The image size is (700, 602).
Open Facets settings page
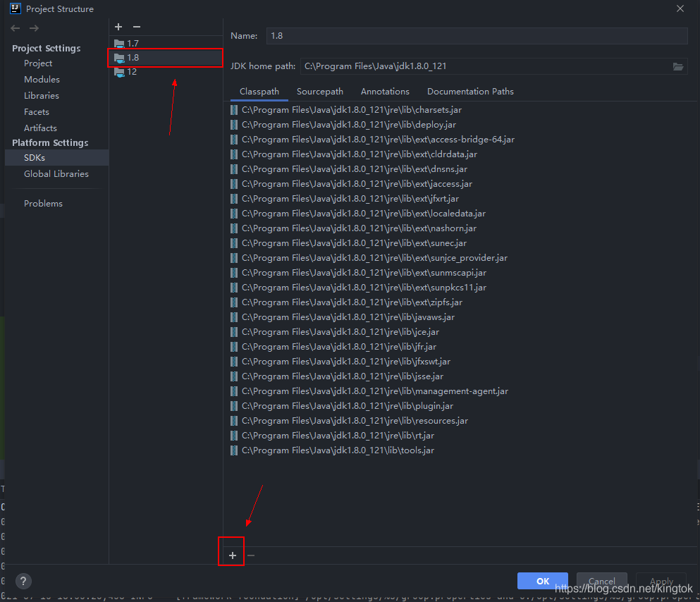pos(37,112)
